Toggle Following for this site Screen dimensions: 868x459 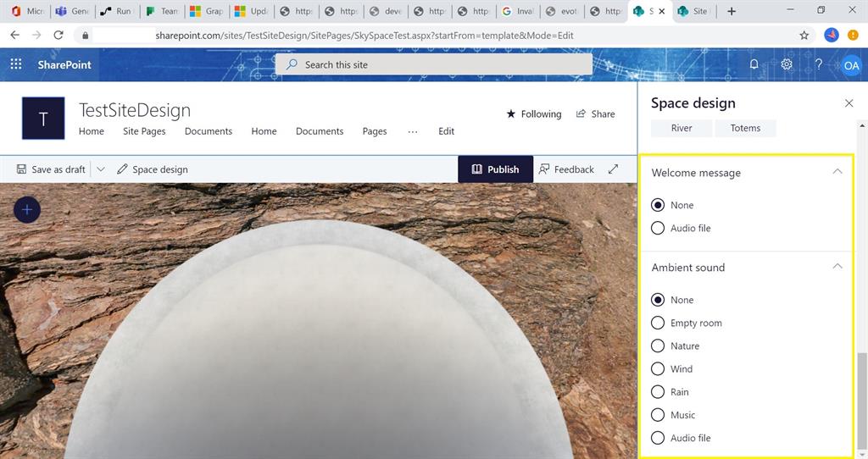pos(534,114)
